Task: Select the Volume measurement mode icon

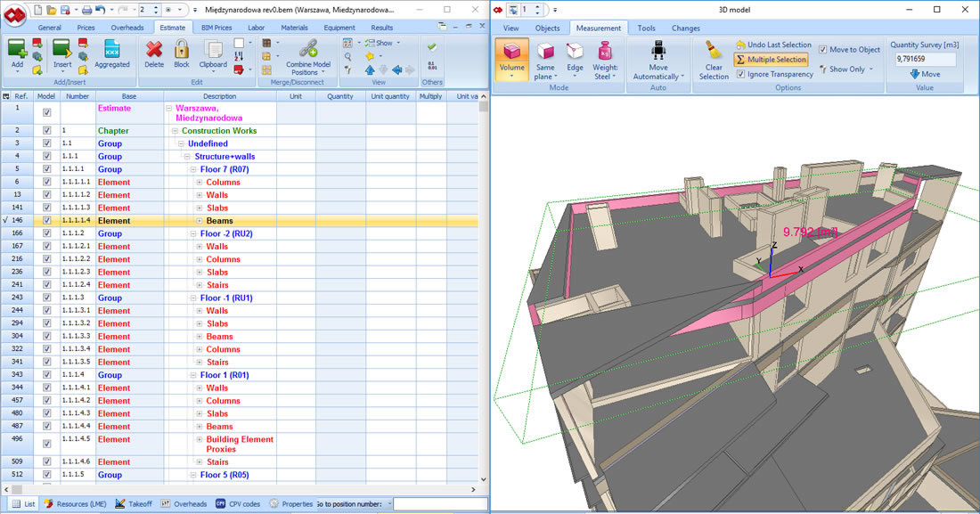Action: [x=512, y=59]
